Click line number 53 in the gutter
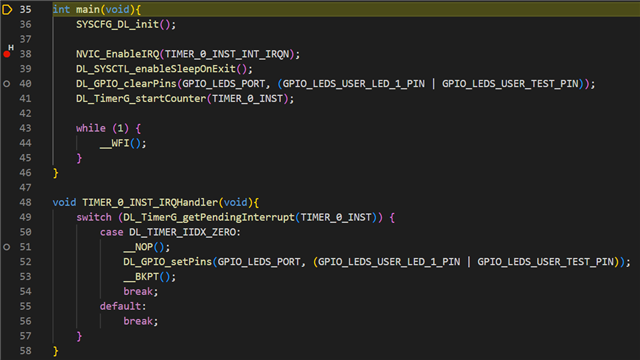 coord(25,277)
